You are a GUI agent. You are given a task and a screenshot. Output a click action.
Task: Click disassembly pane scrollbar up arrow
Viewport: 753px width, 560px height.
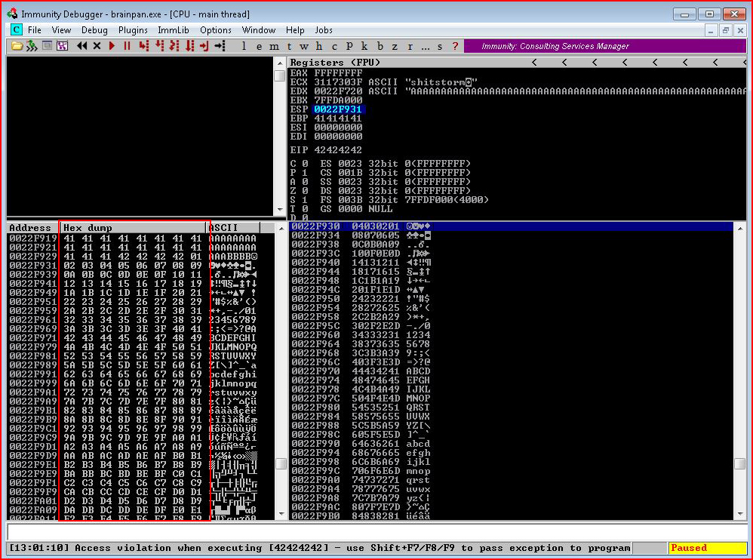point(280,63)
